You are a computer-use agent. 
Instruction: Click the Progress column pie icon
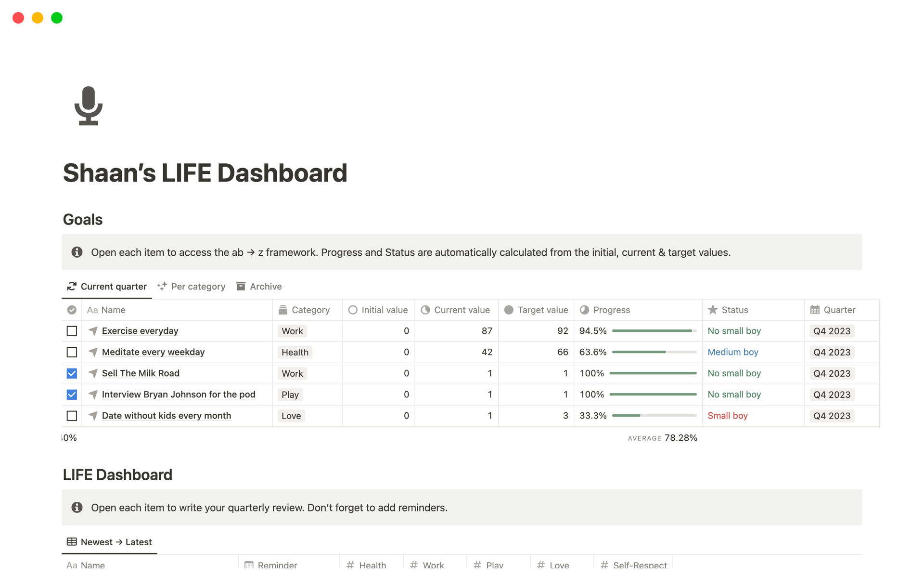[584, 310]
